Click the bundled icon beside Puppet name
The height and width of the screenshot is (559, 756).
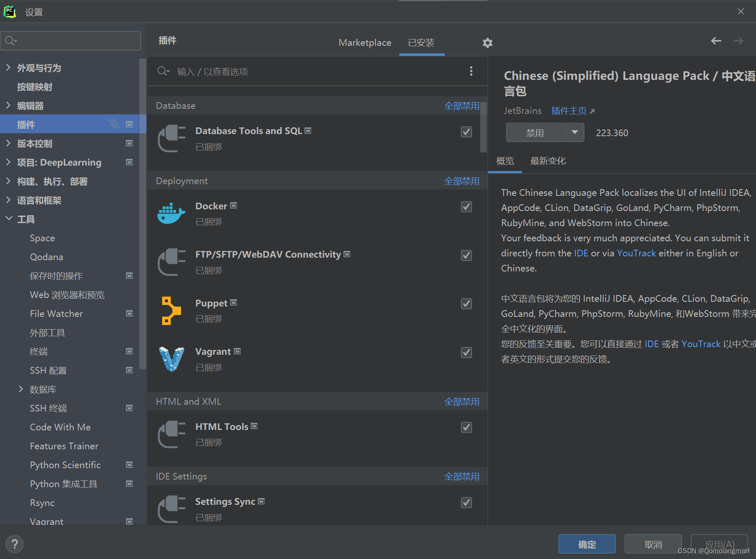[x=234, y=303]
